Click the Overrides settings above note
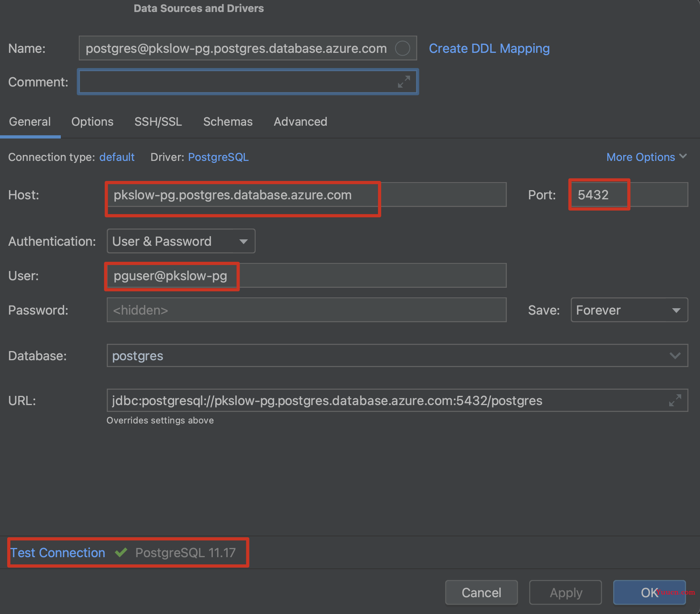Viewport: 700px width, 614px height. click(160, 420)
